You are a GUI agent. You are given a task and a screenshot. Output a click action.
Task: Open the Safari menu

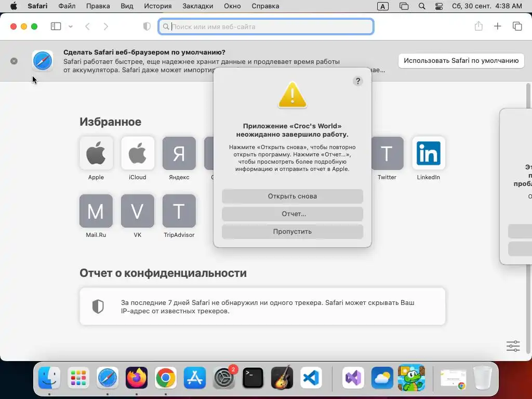point(37,6)
